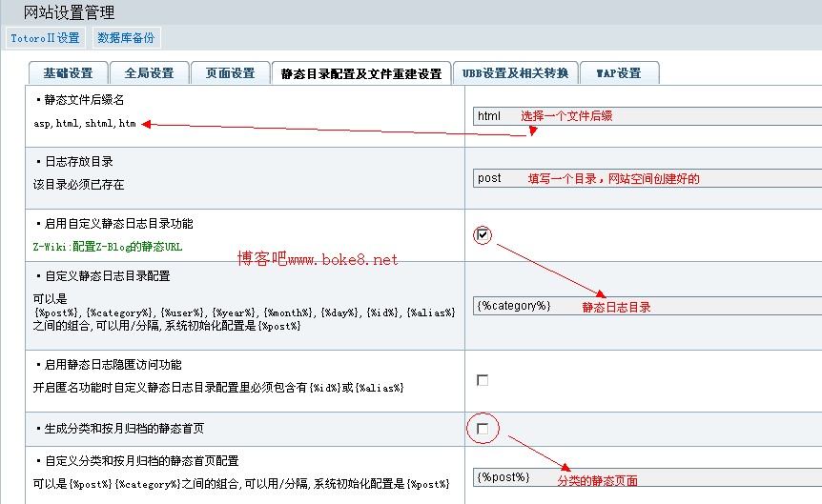The height and width of the screenshot is (504, 822).
Task: Focus the log directory field containing post
Action: point(647,178)
